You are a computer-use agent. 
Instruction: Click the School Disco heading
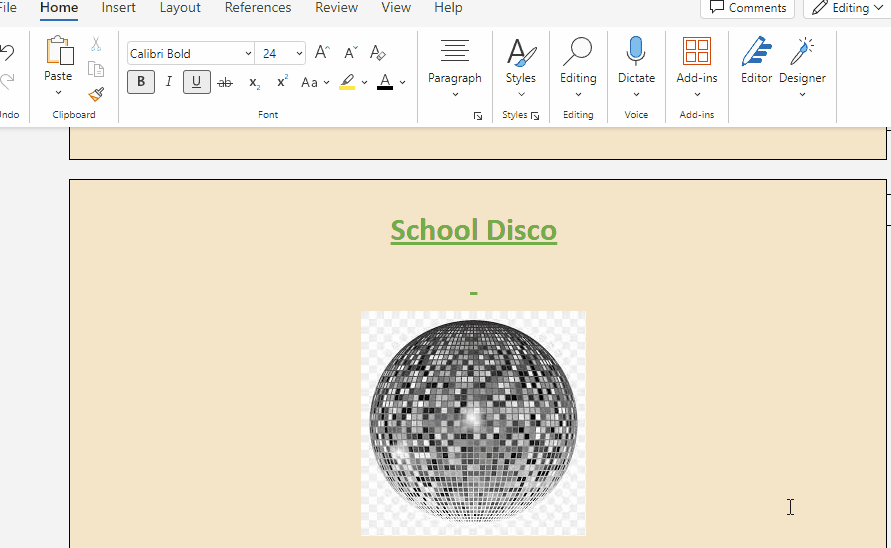[473, 231]
